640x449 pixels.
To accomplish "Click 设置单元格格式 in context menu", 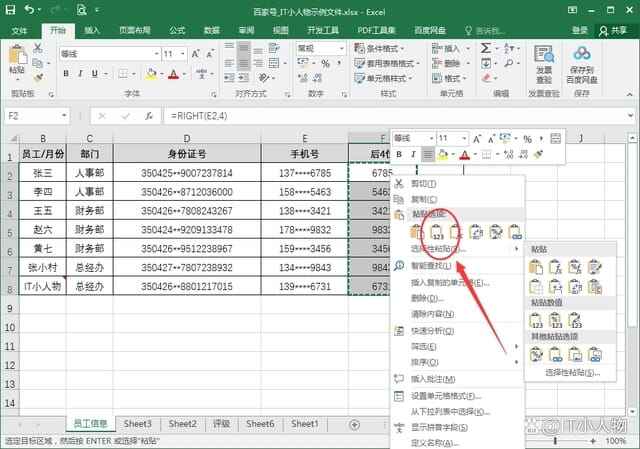I will point(449,396).
